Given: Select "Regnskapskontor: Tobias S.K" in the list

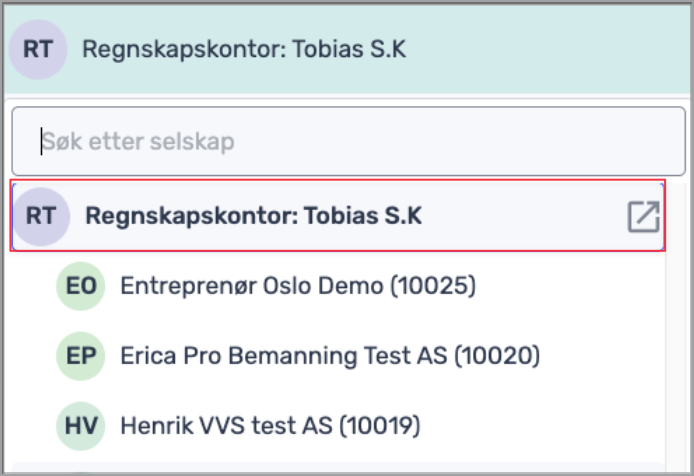Looking at the screenshot, I should point(254,216).
